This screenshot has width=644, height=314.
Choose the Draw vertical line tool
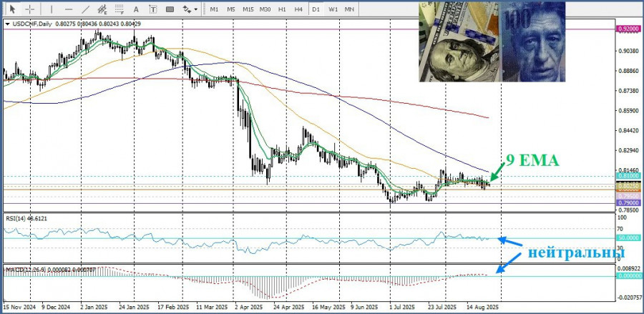point(52,9)
